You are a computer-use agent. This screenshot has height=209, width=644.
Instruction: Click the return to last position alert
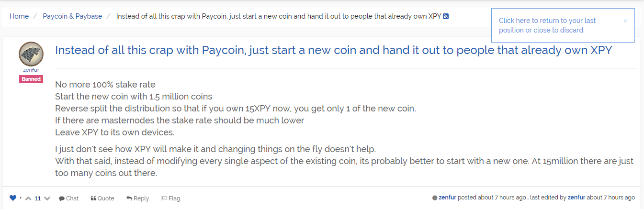pyautogui.click(x=547, y=25)
